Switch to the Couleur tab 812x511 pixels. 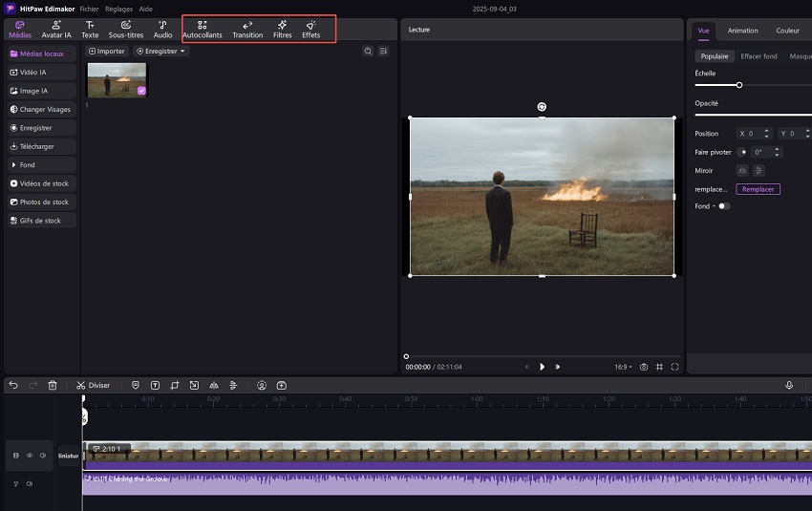click(x=787, y=31)
